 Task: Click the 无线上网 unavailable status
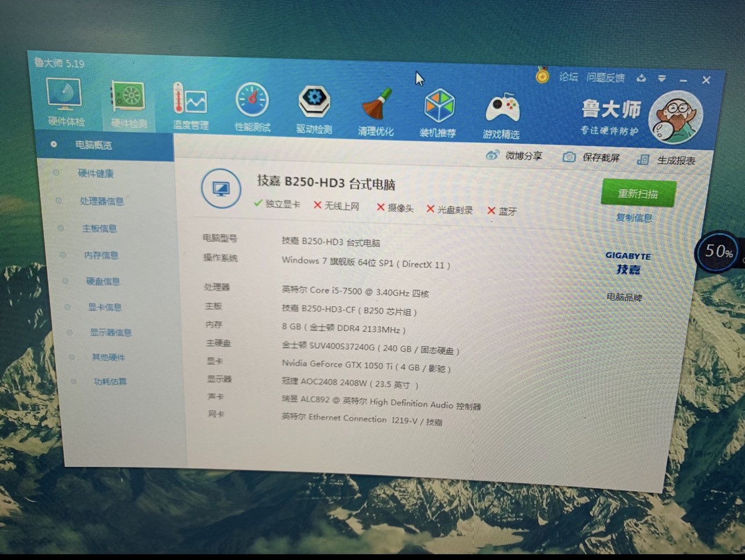pos(337,206)
